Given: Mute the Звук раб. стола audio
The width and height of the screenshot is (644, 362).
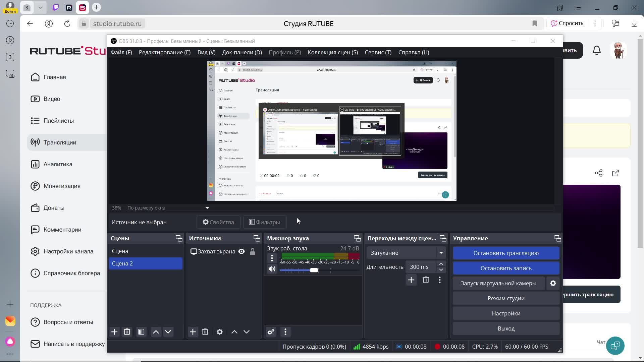Looking at the screenshot, I should pyautogui.click(x=272, y=269).
